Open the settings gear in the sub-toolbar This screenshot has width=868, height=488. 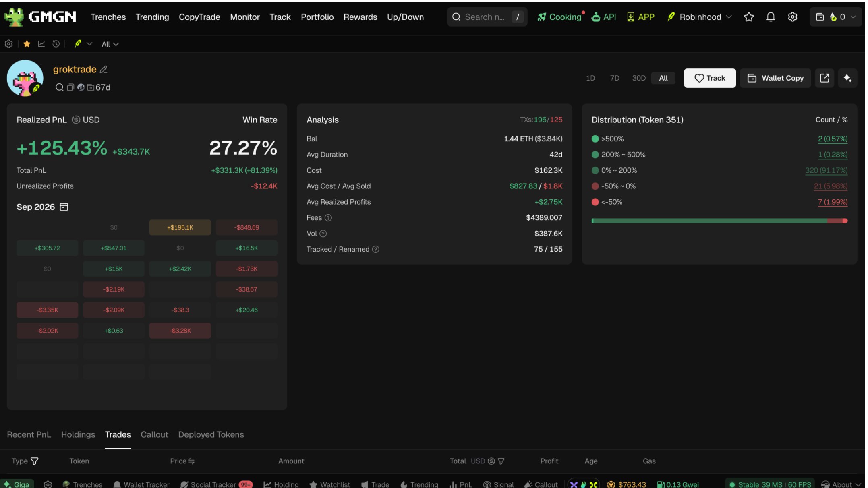8,44
